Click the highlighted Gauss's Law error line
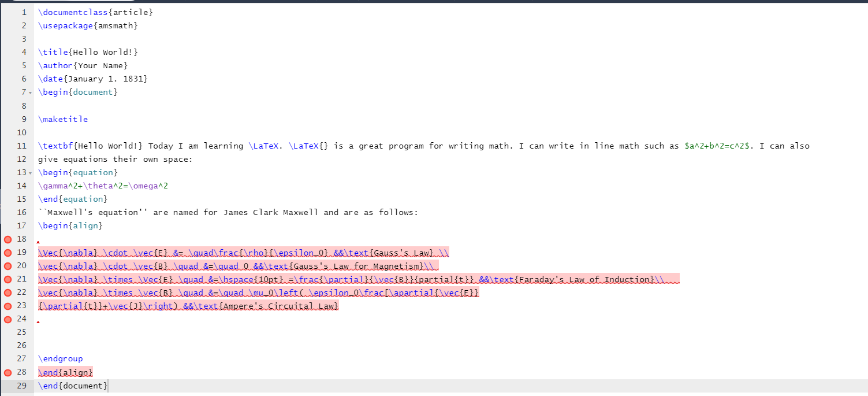This screenshot has height=396, width=868. coord(231,253)
